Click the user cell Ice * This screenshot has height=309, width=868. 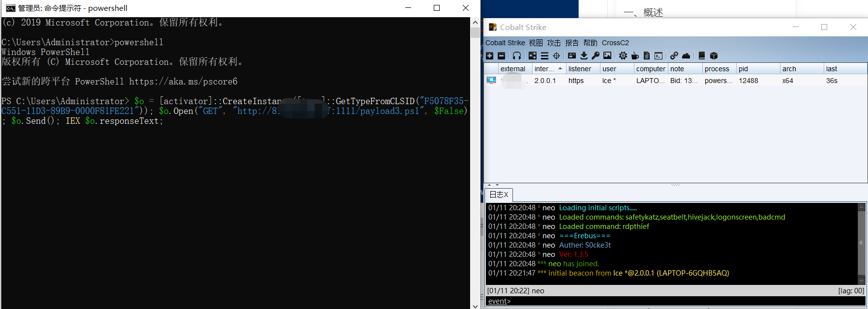(x=609, y=81)
